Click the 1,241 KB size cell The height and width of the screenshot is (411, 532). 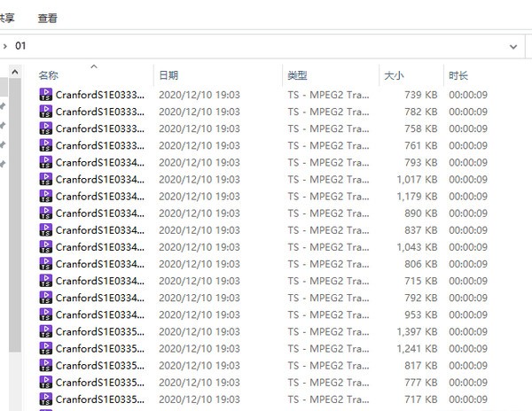[x=417, y=349]
